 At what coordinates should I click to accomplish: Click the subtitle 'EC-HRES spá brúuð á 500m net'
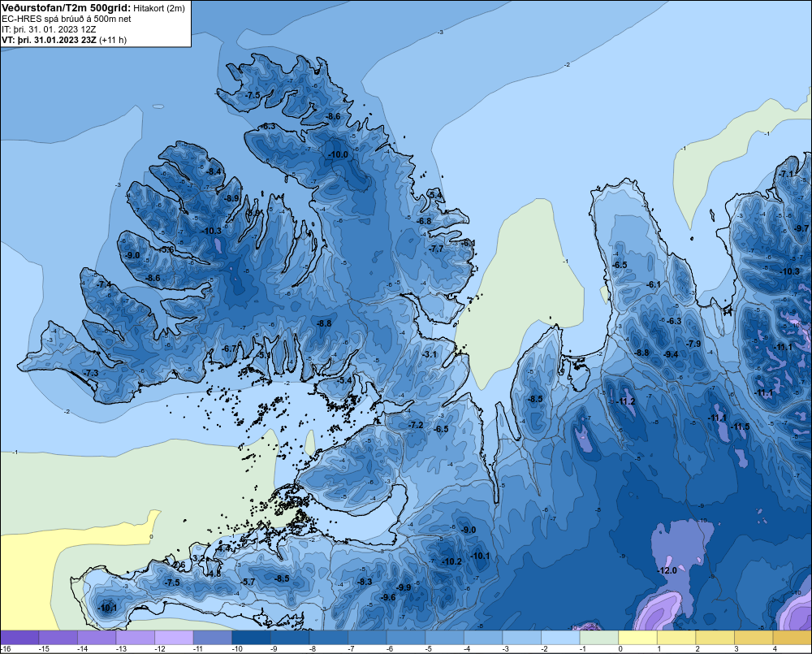[67, 19]
